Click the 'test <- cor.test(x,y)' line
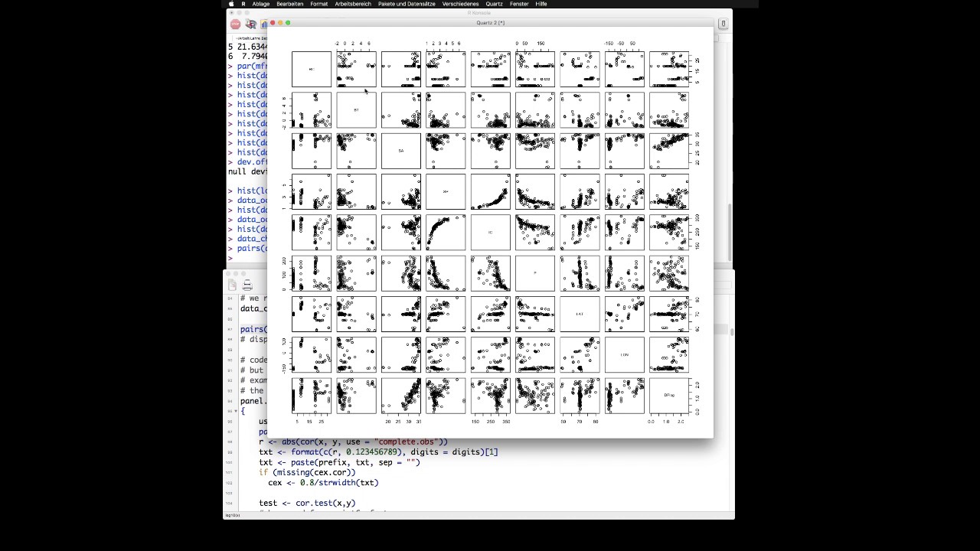Screen dimensions: 980x551 [307, 503]
